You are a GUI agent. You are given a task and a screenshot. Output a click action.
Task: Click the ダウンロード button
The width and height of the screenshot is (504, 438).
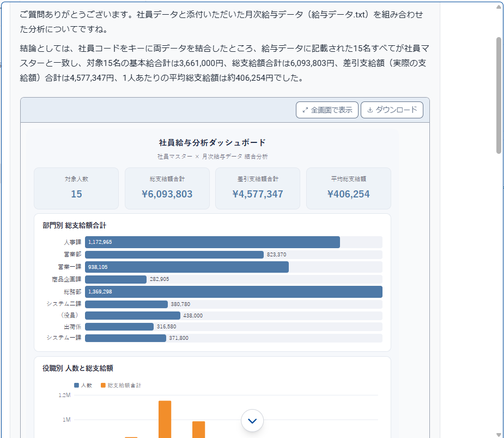pyautogui.click(x=392, y=110)
